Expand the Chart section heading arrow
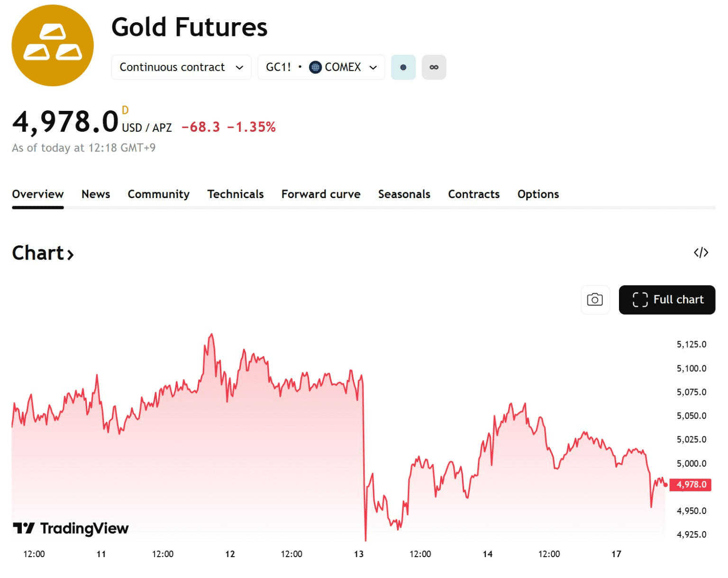The width and height of the screenshot is (728, 578). pos(70,254)
